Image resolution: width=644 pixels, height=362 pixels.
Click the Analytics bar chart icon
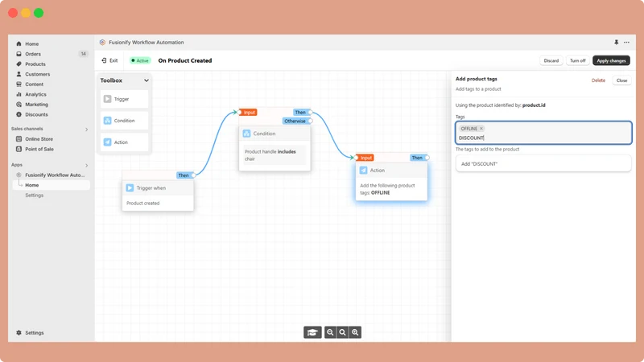(x=19, y=94)
